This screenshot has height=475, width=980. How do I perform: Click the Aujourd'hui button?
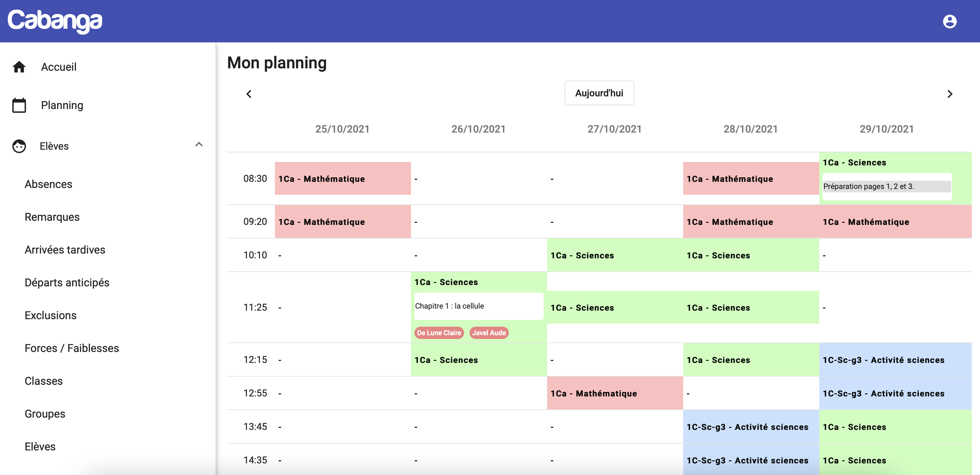(x=599, y=93)
